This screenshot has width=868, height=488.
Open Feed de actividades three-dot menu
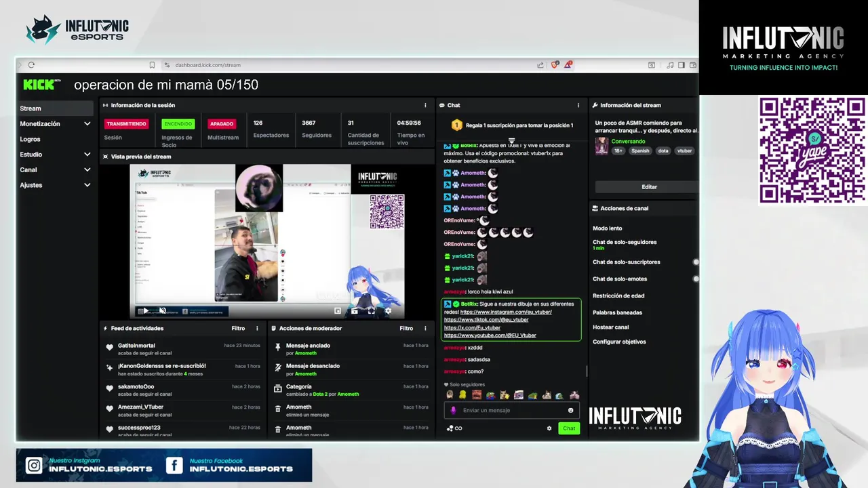[x=257, y=328]
